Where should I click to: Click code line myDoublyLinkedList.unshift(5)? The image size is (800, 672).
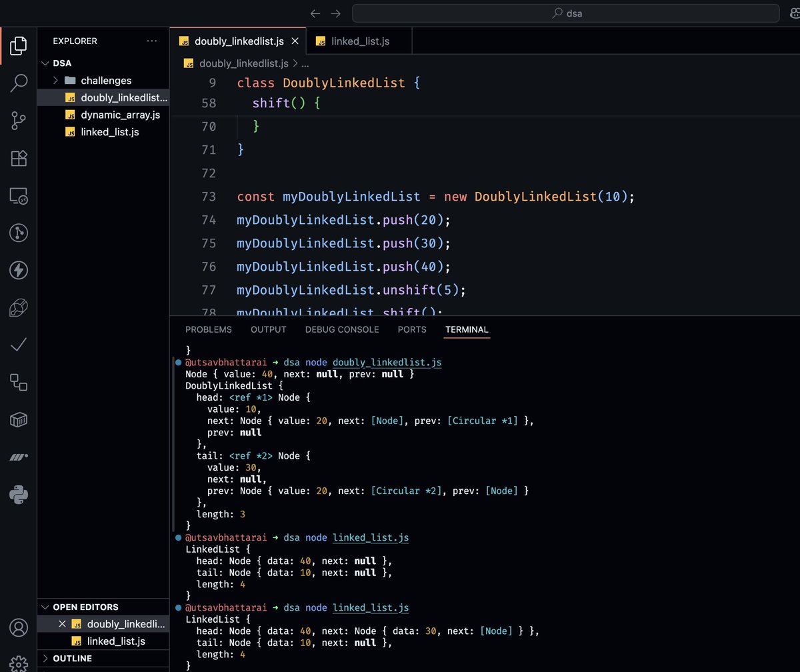[x=351, y=290]
